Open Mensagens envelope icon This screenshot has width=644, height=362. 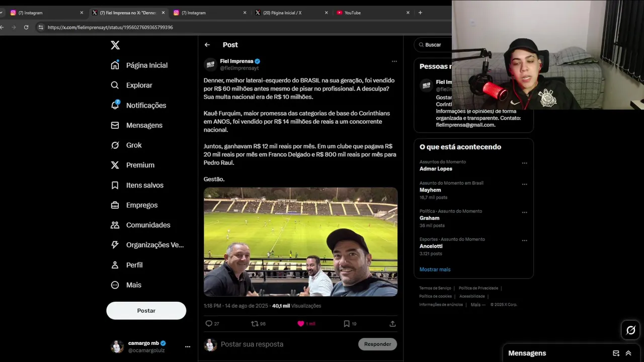click(115, 125)
